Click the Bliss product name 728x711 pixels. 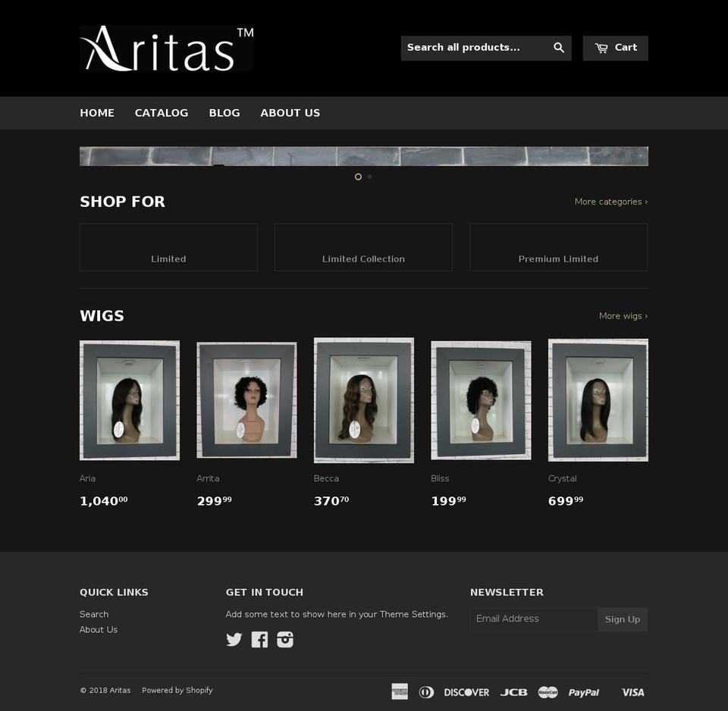(x=440, y=478)
